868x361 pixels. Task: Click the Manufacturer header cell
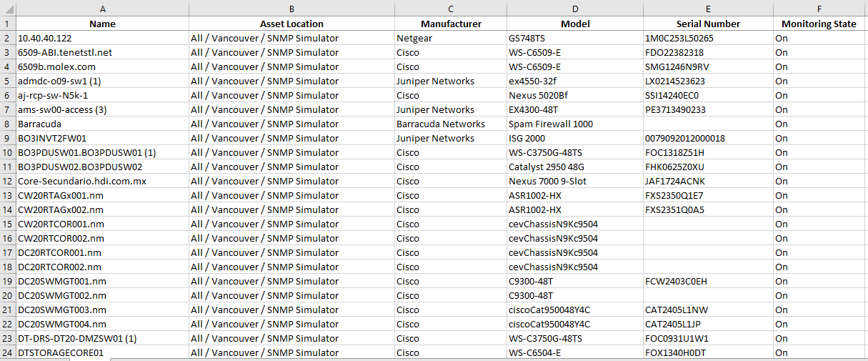click(x=451, y=24)
